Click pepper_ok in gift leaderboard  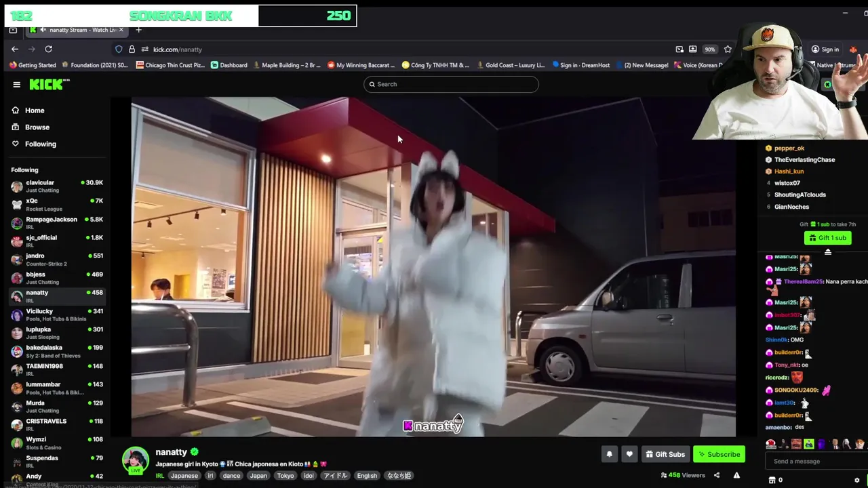point(789,148)
